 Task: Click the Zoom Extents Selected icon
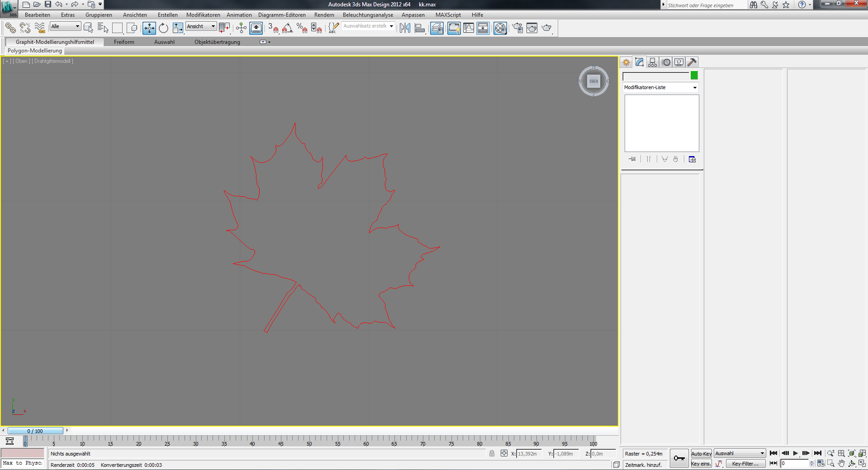point(851,453)
